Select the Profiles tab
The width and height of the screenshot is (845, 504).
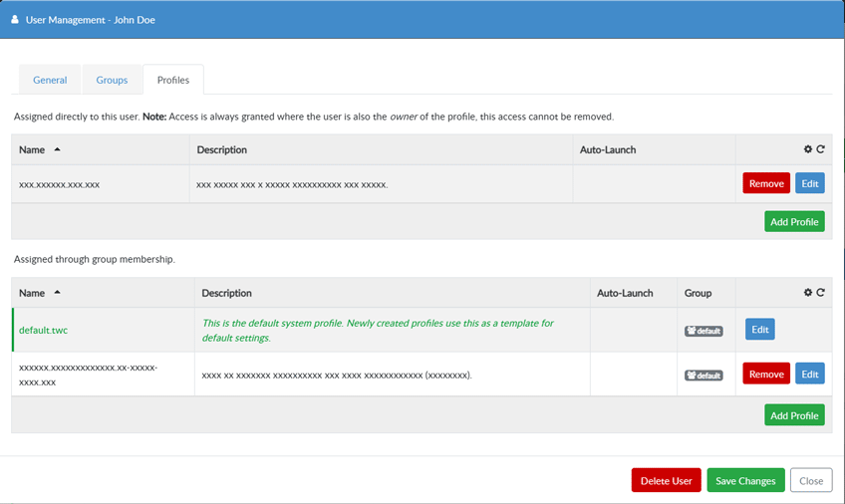[x=173, y=80]
